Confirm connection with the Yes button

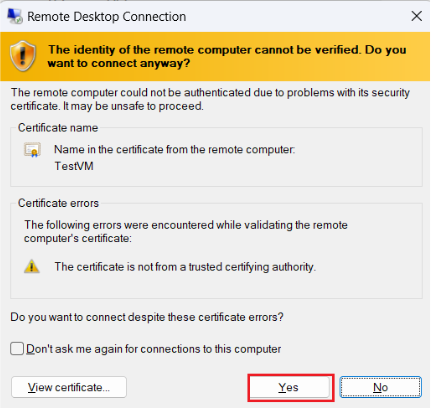point(289,387)
